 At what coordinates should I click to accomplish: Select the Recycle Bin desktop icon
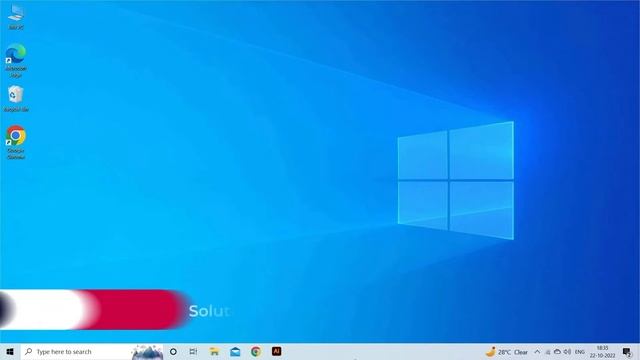coord(16,99)
